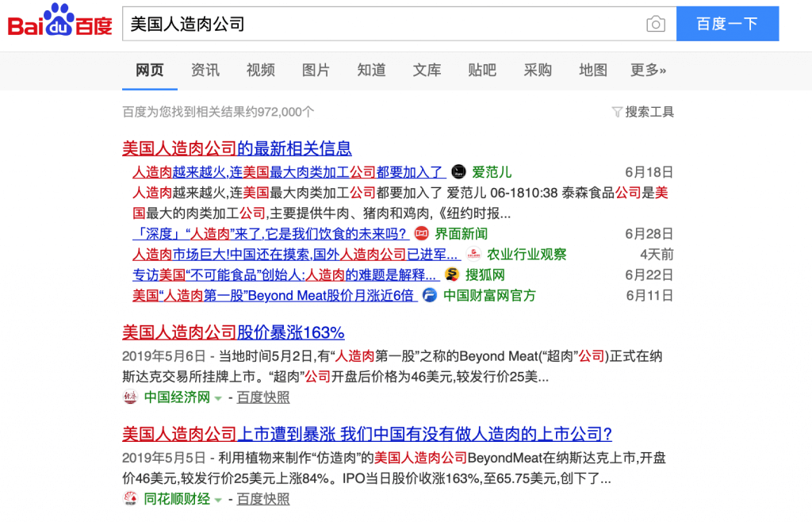Click the Baidu logo
The width and height of the screenshot is (812, 522).
point(60,21)
